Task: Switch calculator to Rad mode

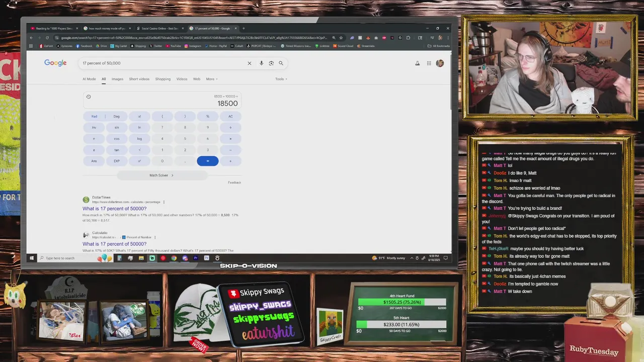Action: pos(94,116)
